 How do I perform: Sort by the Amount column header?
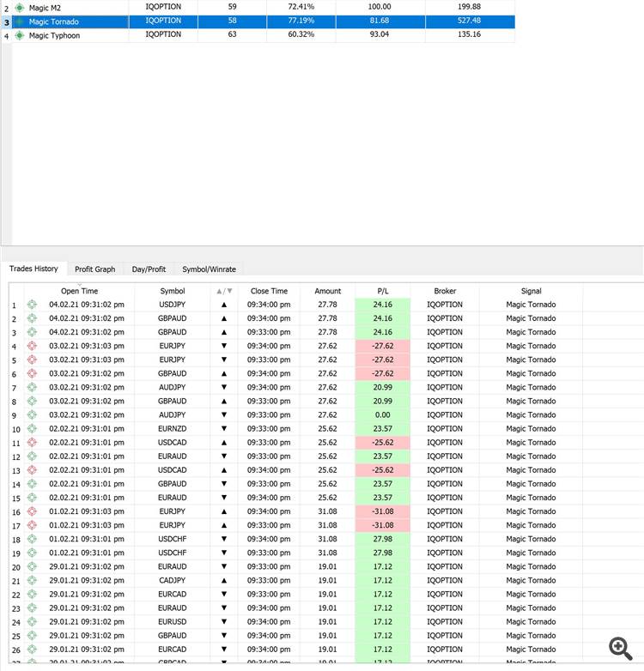pyautogui.click(x=327, y=291)
